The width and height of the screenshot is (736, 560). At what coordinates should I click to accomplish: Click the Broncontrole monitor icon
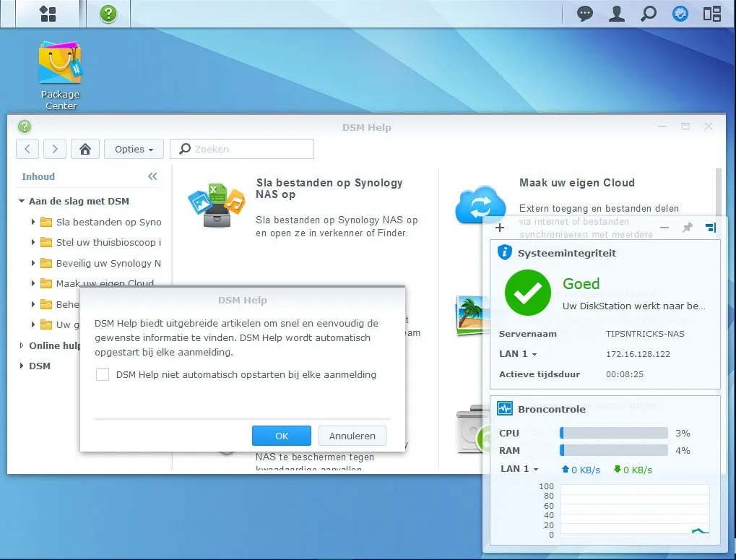pyautogui.click(x=505, y=408)
